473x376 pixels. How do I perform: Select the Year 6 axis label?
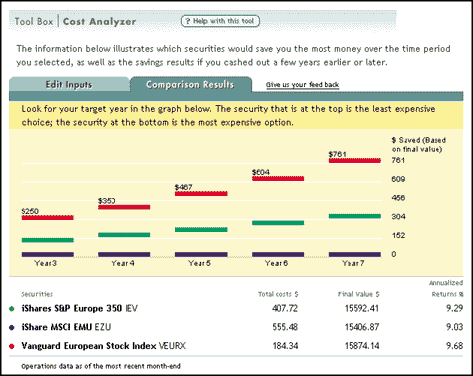pyautogui.click(x=276, y=263)
